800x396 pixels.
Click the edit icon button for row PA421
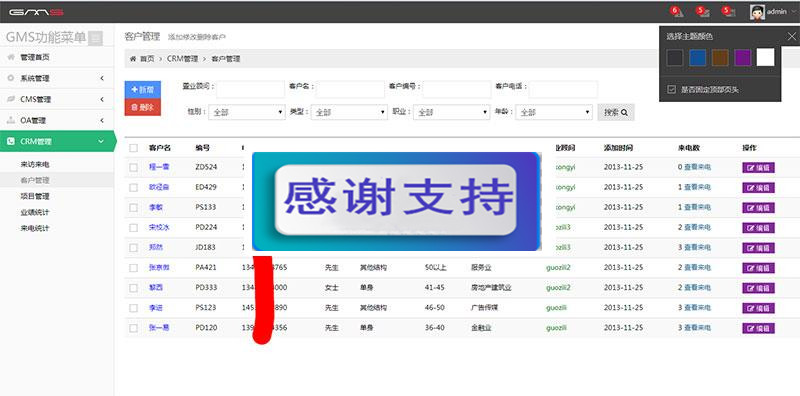758,268
